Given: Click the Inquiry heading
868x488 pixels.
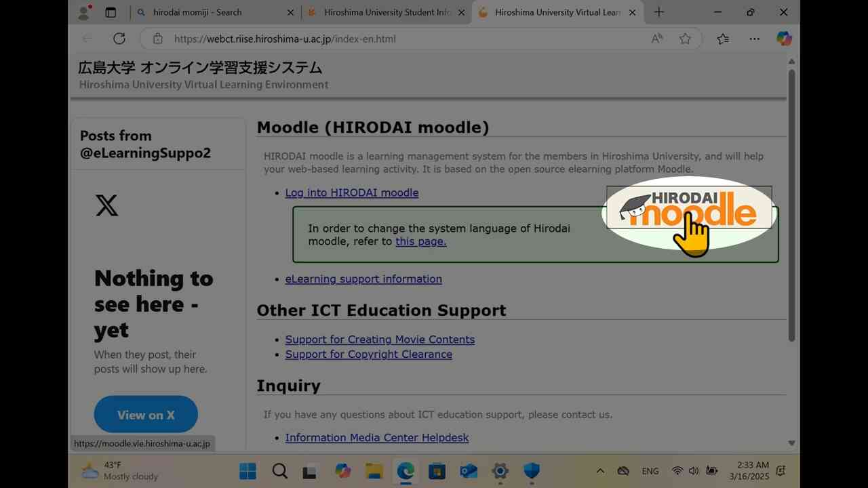Looking at the screenshot, I should pyautogui.click(x=288, y=386).
